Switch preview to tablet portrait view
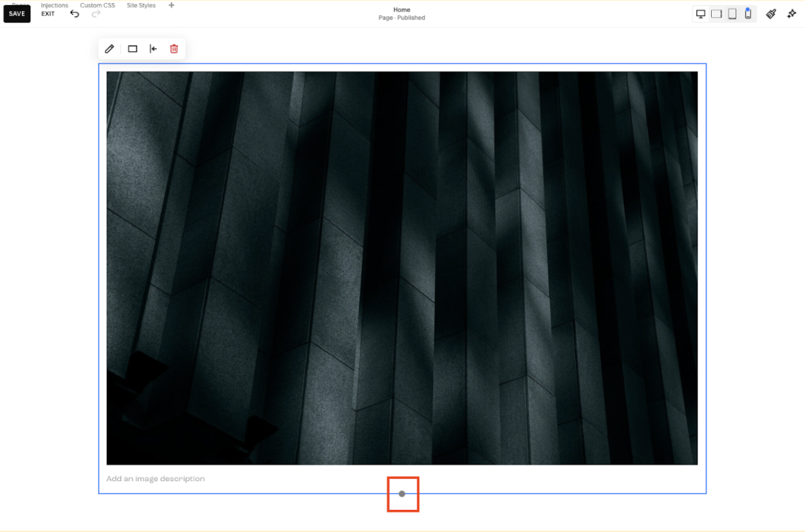The height and width of the screenshot is (532, 805). pos(732,13)
